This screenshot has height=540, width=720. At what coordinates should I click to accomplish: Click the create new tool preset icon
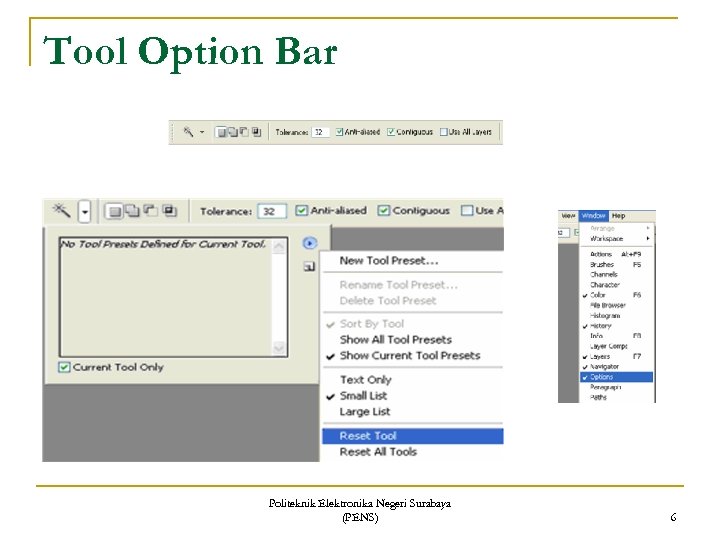(x=309, y=266)
